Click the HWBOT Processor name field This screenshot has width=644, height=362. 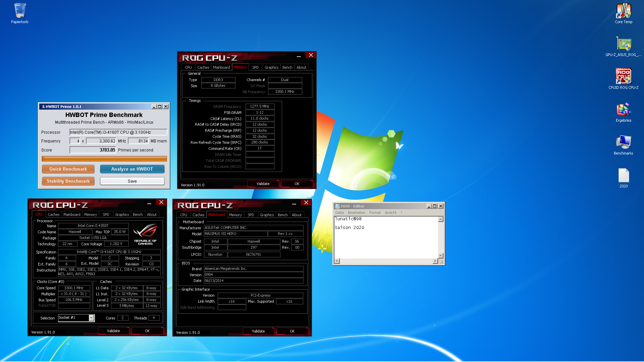(118, 132)
